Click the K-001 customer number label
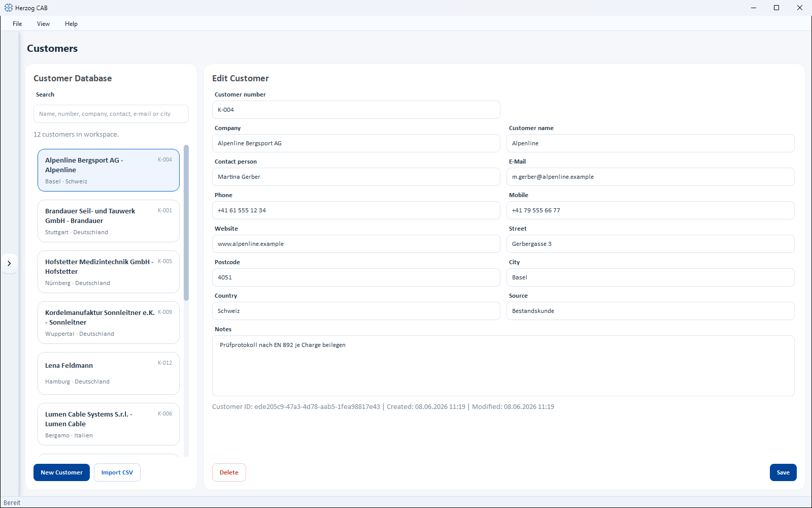Image resolution: width=812 pixels, height=508 pixels. (x=165, y=210)
